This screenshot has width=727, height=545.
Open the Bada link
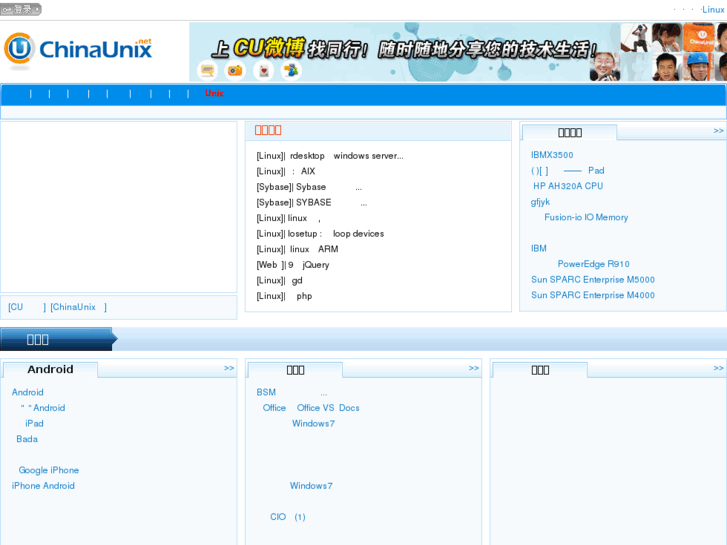[x=27, y=439]
